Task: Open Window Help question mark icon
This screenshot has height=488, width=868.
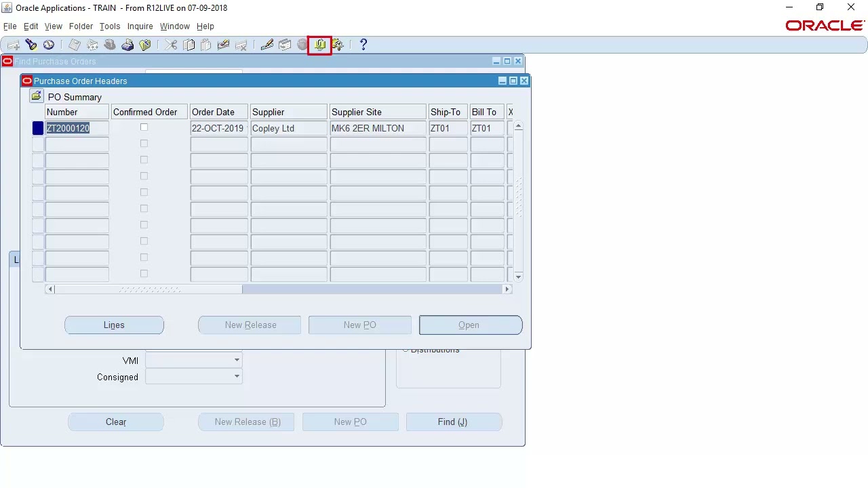Action: coord(363,45)
